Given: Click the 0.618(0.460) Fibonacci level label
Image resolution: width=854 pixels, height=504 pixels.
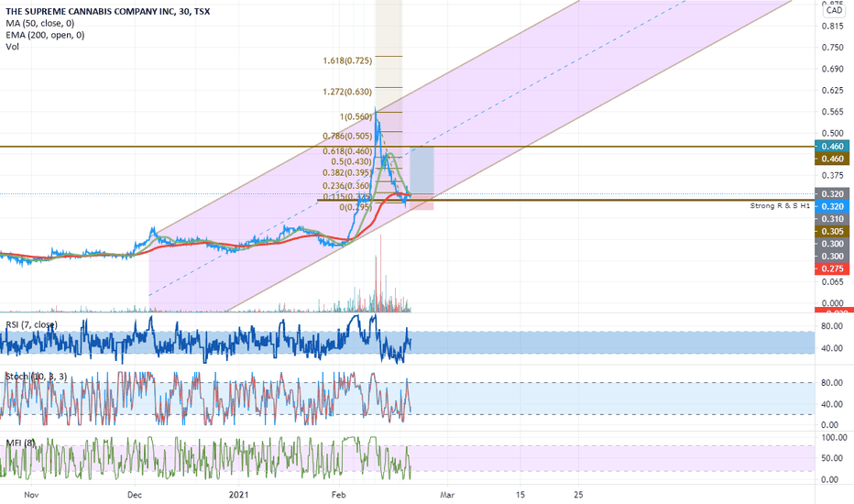Looking at the screenshot, I should pos(347,151).
